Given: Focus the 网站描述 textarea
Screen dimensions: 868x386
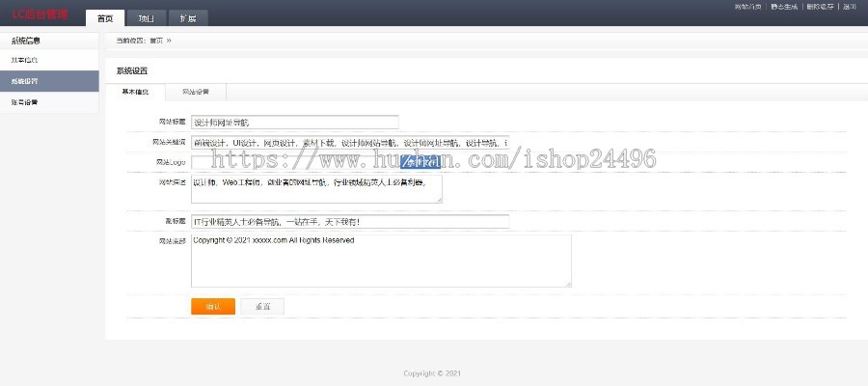Looking at the screenshot, I should [316, 189].
